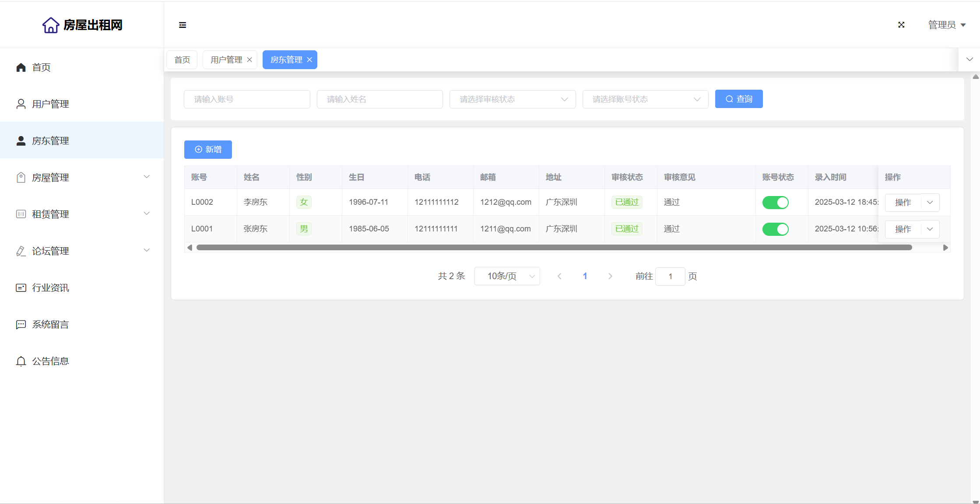This screenshot has width=980, height=504.
Task: Click the house logo icon
Action: (51, 25)
